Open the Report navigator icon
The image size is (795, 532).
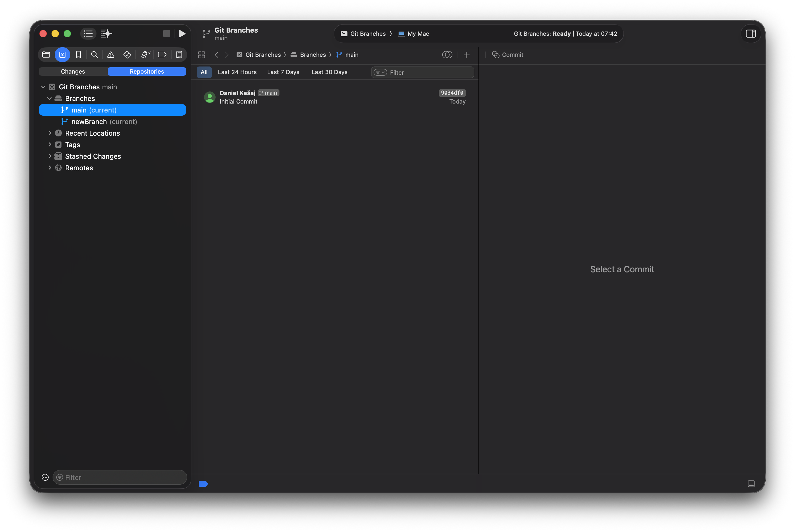[180, 54]
